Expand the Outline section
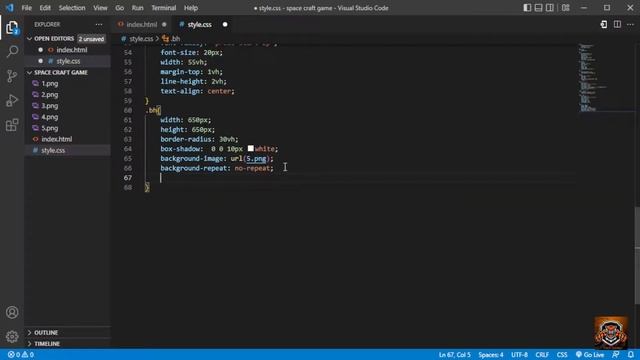The width and height of the screenshot is (640, 360). click(x=29, y=333)
